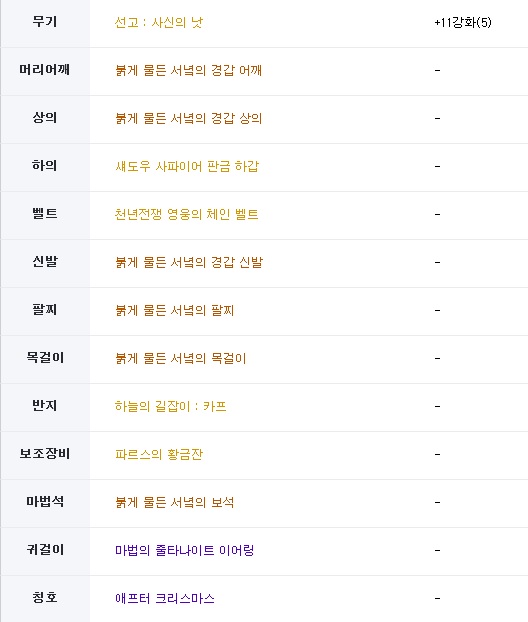Viewport: 528px width, 622px height.
Task: Click the 애프터 크리스마스 title link
Action: point(165,598)
